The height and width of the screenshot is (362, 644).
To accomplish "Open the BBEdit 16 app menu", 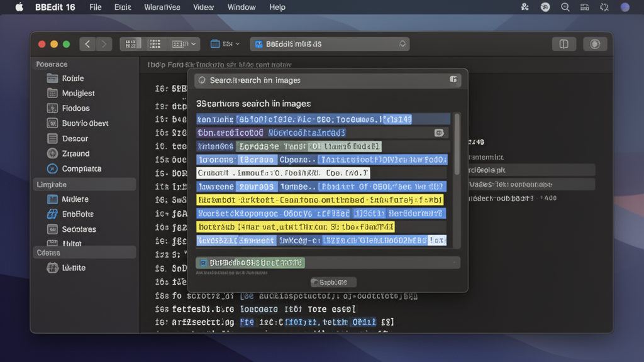I will click(x=55, y=7).
